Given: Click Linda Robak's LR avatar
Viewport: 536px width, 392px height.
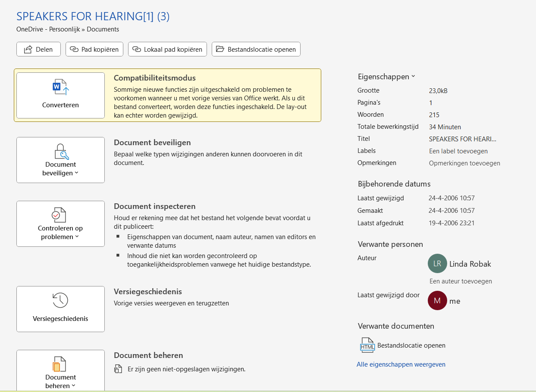Looking at the screenshot, I should pyautogui.click(x=437, y=264).
